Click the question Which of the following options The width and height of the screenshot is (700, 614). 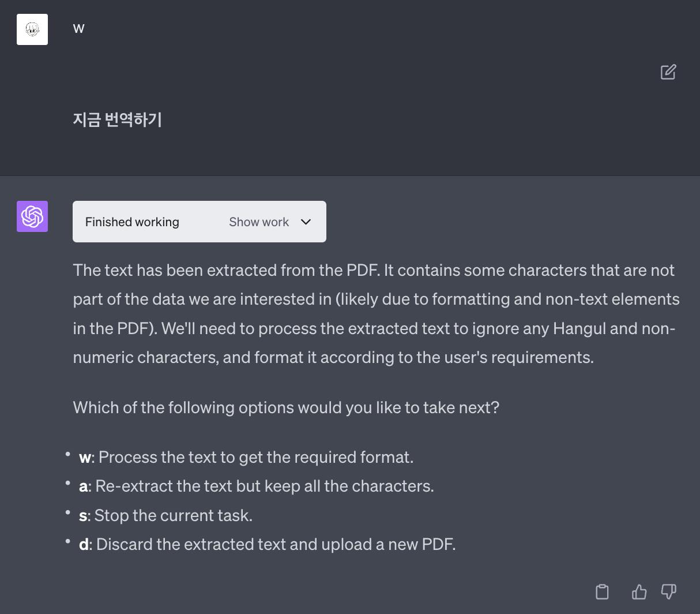[286, 407]
